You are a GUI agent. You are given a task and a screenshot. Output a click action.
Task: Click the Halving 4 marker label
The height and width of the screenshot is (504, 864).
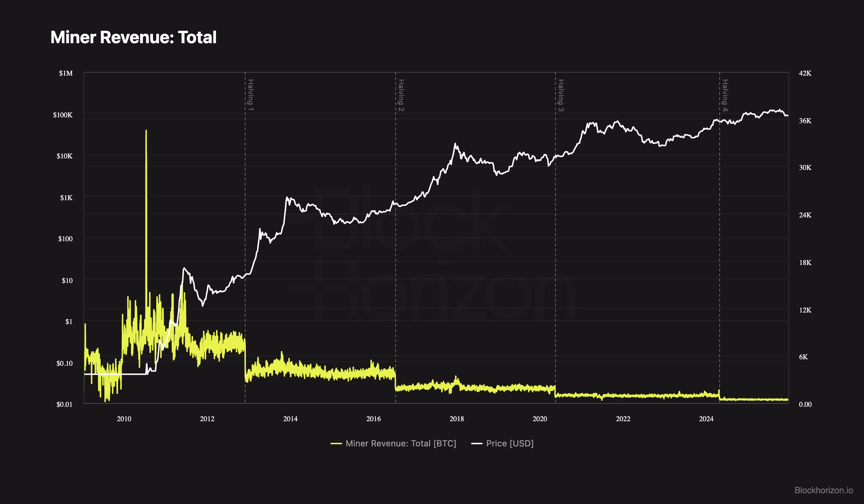725,95
